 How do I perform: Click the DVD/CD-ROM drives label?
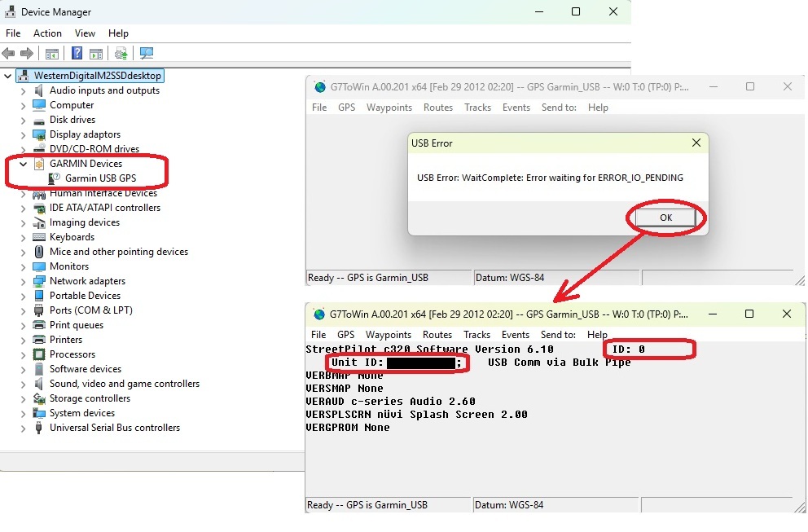94,149
